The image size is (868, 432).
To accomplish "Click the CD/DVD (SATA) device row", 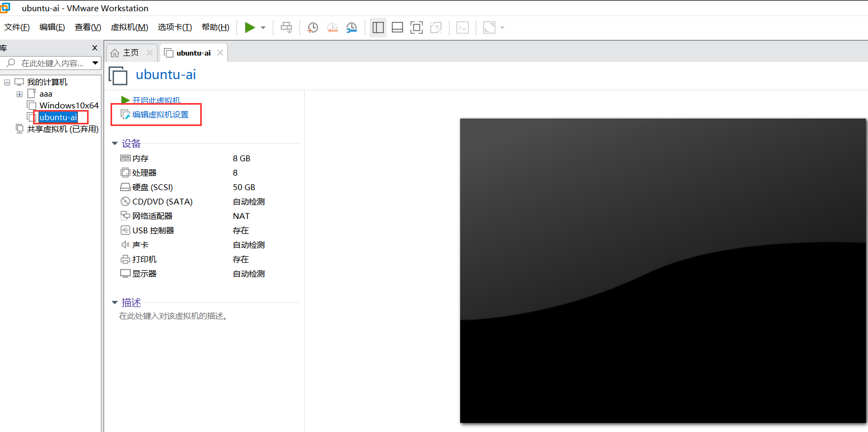I will [x=209, y=202].
